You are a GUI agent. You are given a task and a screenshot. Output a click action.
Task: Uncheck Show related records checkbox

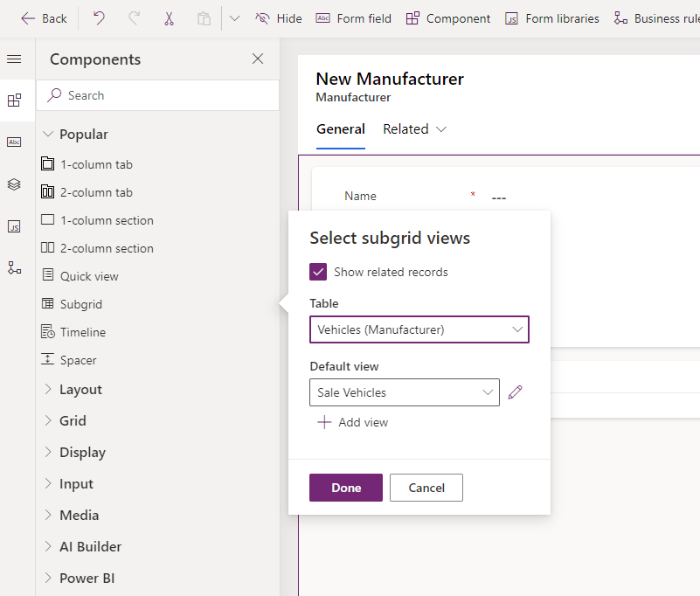[318, 272]
